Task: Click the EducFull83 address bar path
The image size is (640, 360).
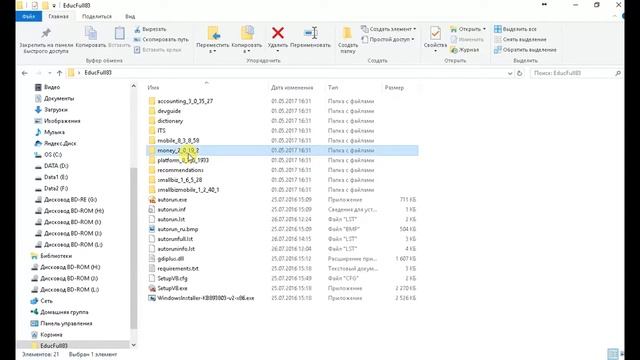Action: [x=98, y=73]
